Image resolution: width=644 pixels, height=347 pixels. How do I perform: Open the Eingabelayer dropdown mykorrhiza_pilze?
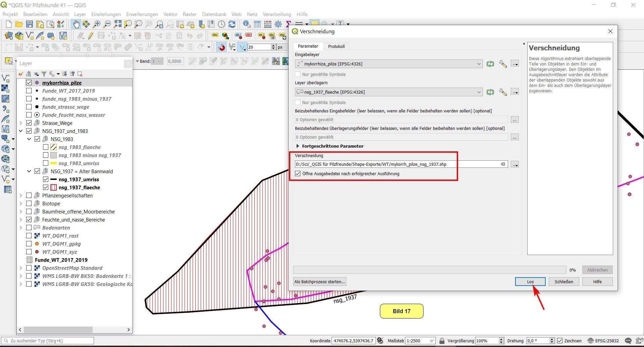click(389, 64)
